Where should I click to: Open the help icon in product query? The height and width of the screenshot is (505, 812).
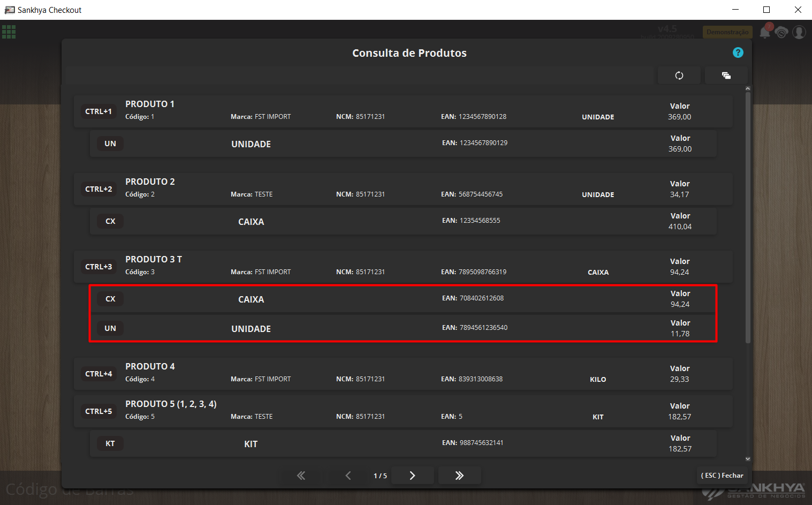click(738, 52)
